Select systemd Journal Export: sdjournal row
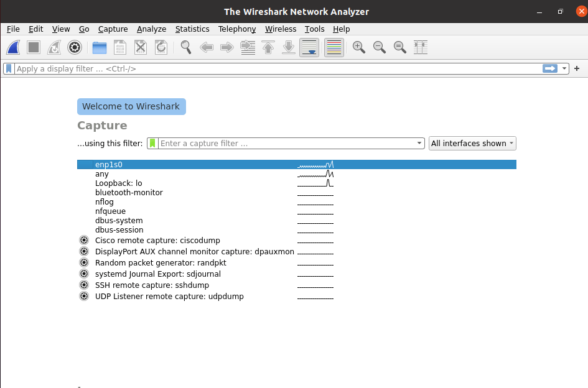 pos(297,274)
